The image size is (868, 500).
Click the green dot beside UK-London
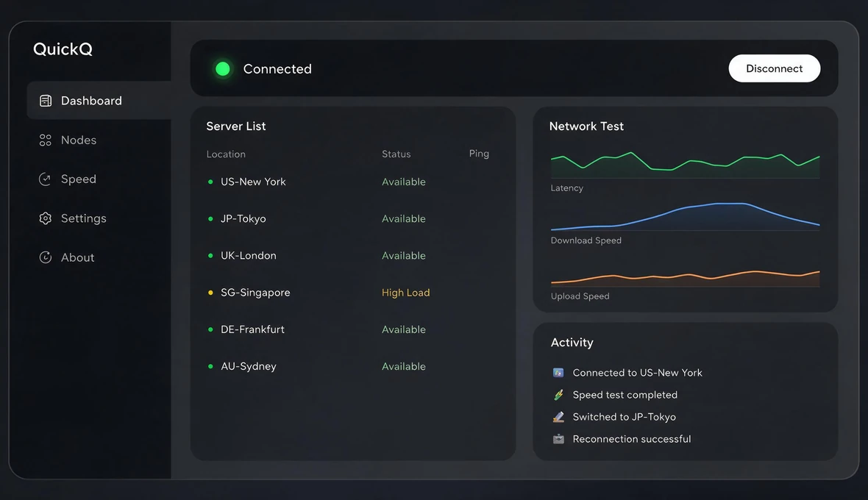210,256
